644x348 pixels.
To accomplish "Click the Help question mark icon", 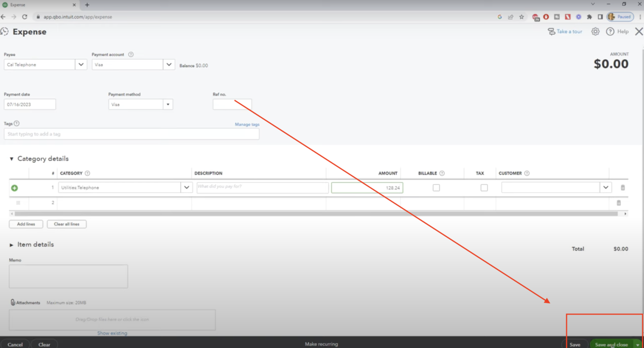I will [610, 31].
